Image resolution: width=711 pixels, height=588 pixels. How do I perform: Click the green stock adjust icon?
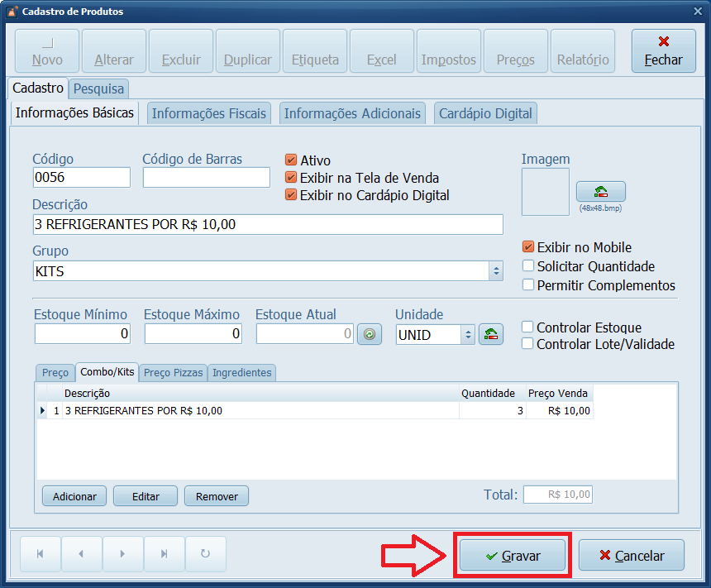click(370, 334)
